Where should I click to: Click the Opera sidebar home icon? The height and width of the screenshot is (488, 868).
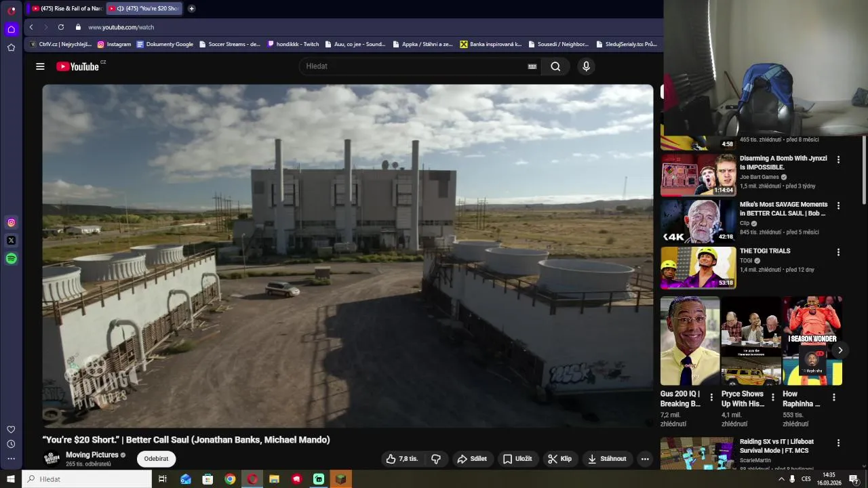tap(11, 29)
